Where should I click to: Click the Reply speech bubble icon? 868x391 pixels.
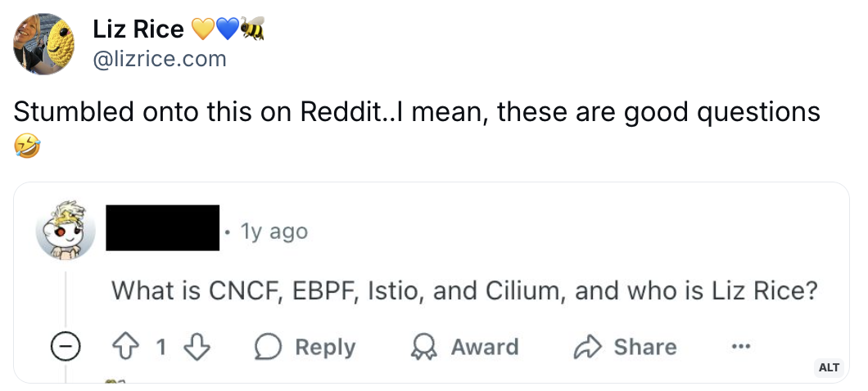click(268, 347)
